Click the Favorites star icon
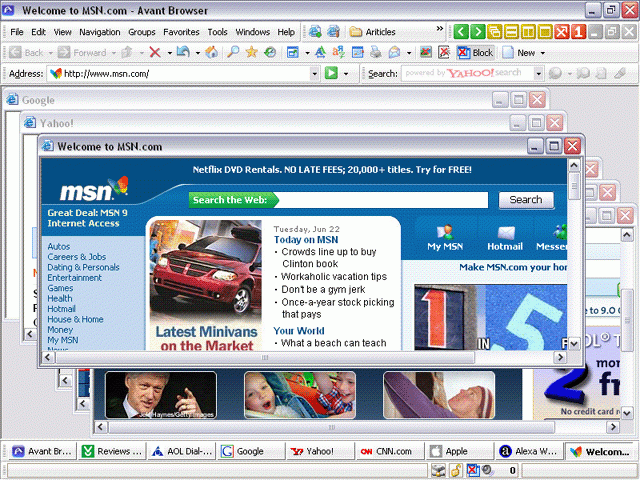The height and width of the screenshot is (480, 640). coord(251,52)
